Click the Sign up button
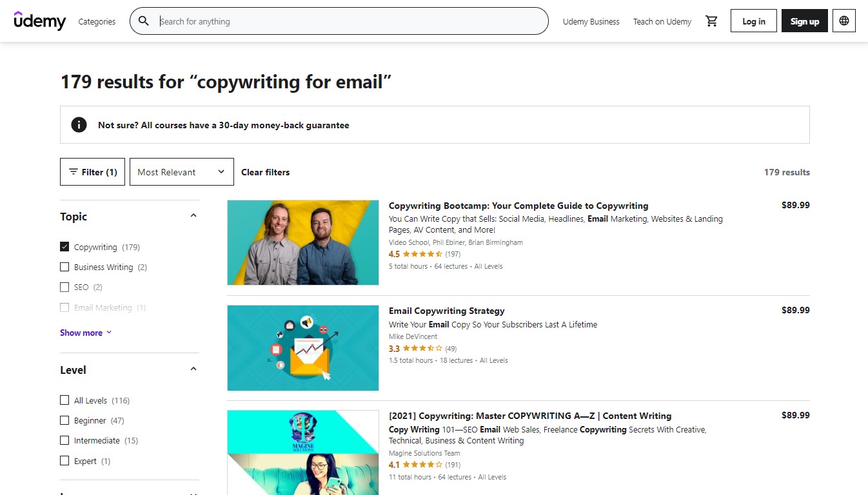The image size is (868, 495). click(x=804, y=21)
